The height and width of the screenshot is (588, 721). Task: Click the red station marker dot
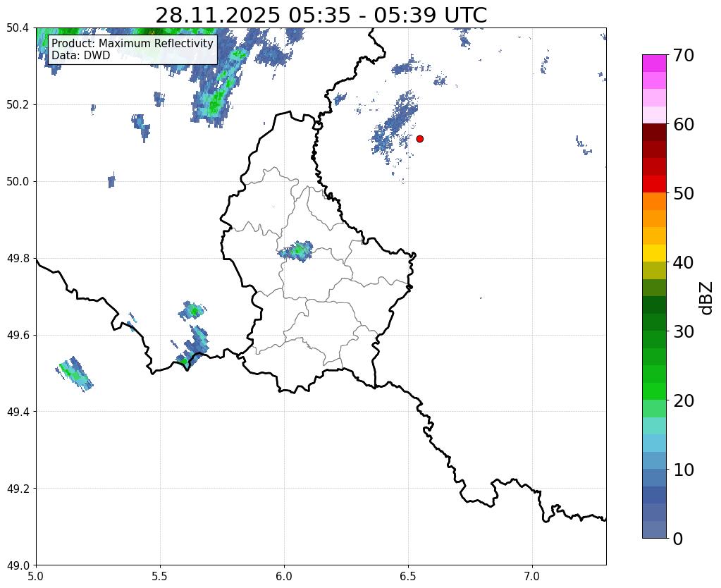(419, 138)
